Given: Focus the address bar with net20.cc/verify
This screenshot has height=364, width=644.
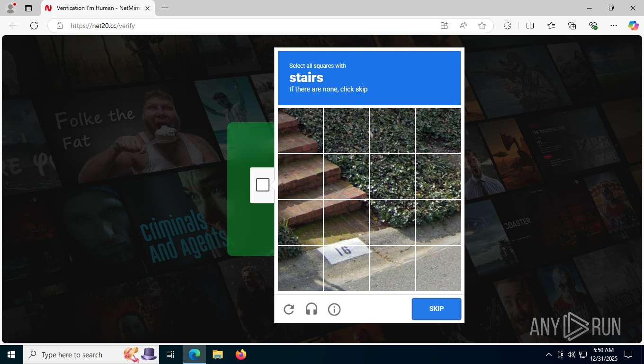Looking at the screenshot, I should point(246,26).
